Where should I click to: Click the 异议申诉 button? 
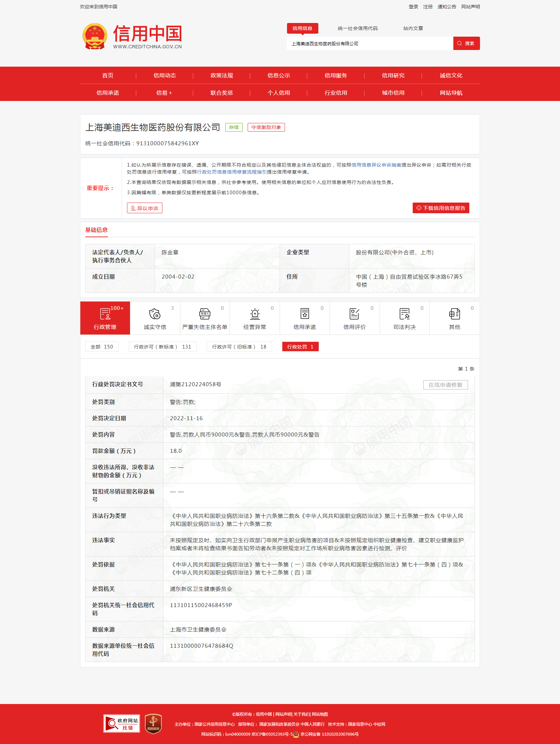click(144, 208)
